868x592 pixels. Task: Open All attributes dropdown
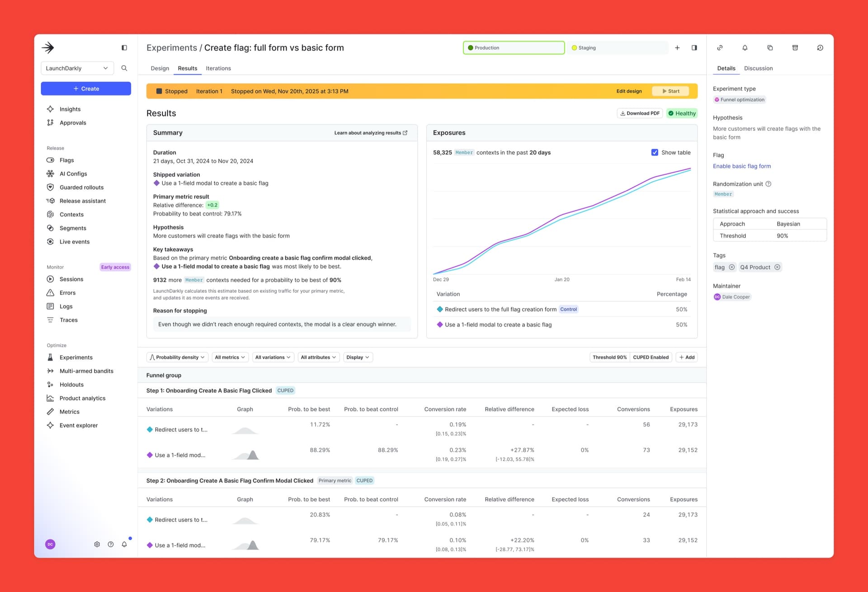(x=319, y=357)
